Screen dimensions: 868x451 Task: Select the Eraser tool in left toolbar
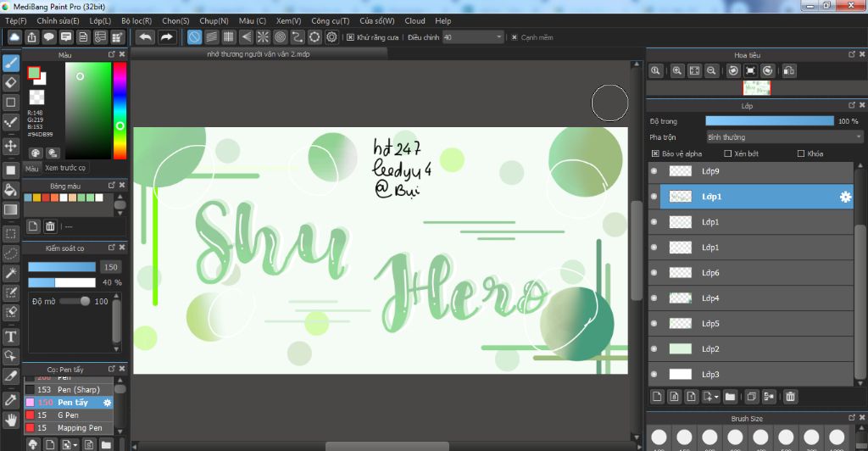coord(11,82)
